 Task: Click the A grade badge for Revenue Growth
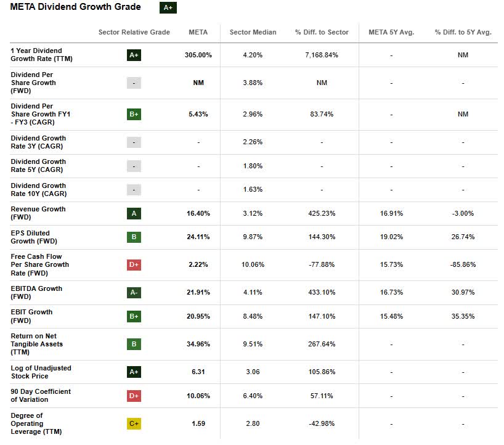point(134,213)
